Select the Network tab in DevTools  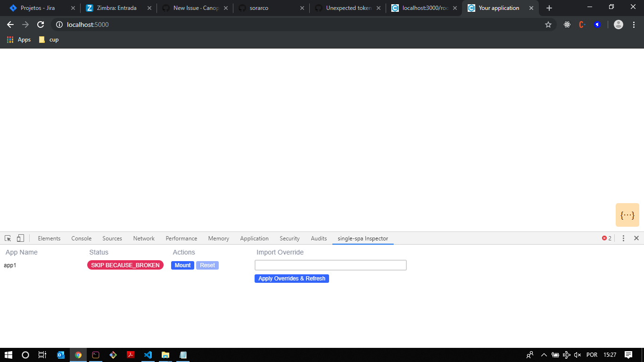(x=144, y=238)
